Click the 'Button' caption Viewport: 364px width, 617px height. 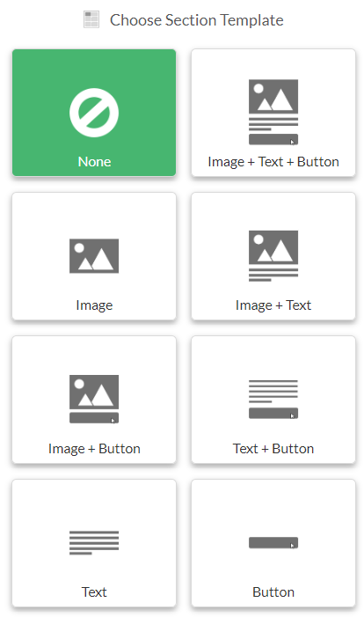coord(273,591)
